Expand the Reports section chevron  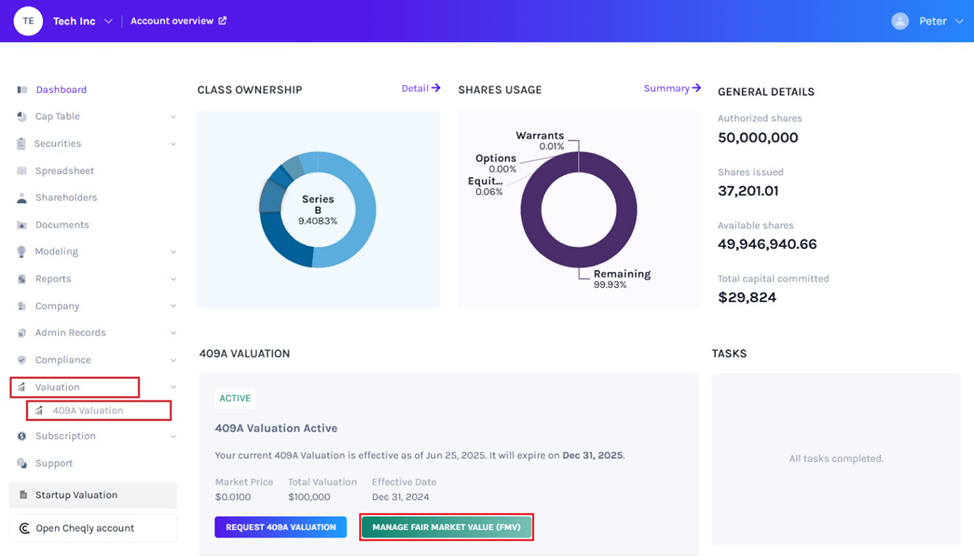click(173, 279)
